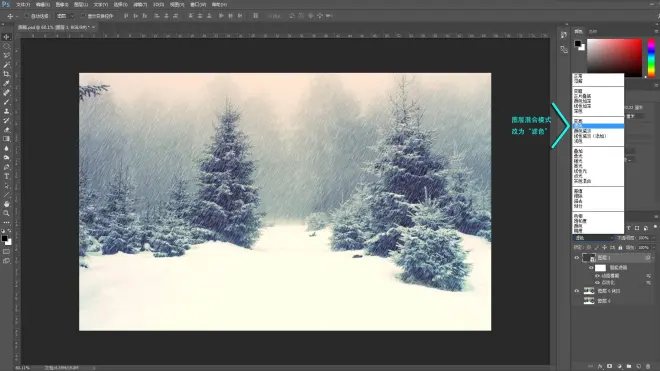Click the foreground color swatch in toolbox

[4, 239]
